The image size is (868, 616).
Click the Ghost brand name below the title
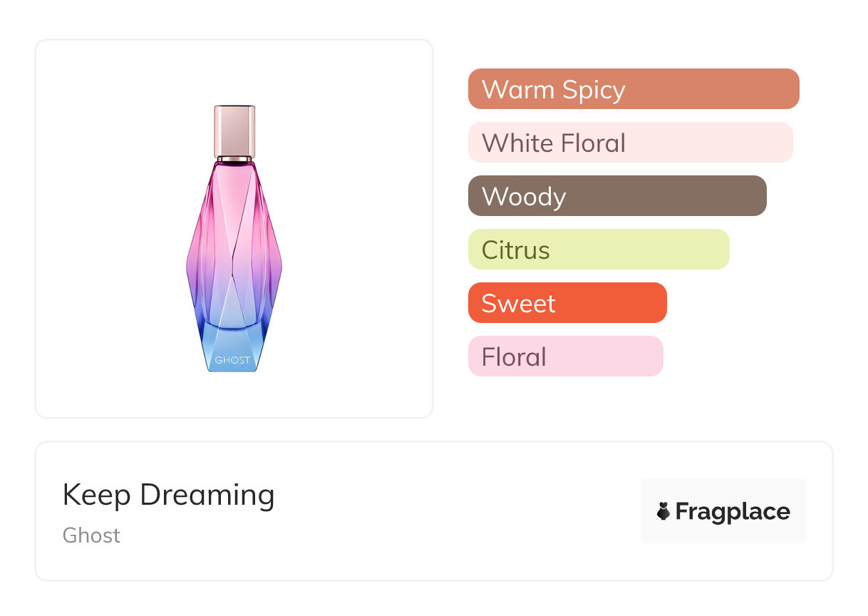pyautogui.click(x=91, y=535)
